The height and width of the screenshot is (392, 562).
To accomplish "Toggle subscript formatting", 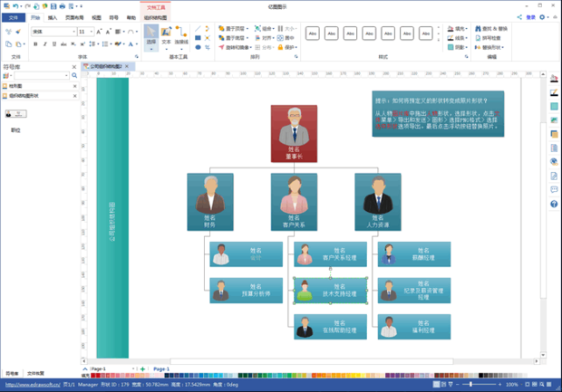I will 73,44.
